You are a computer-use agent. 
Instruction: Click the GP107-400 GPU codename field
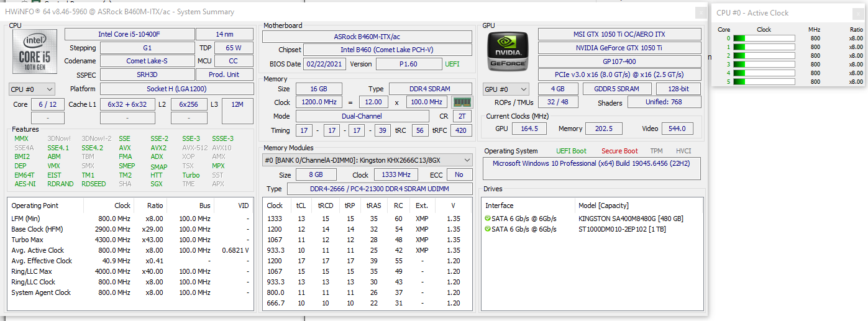coord(619,61)
